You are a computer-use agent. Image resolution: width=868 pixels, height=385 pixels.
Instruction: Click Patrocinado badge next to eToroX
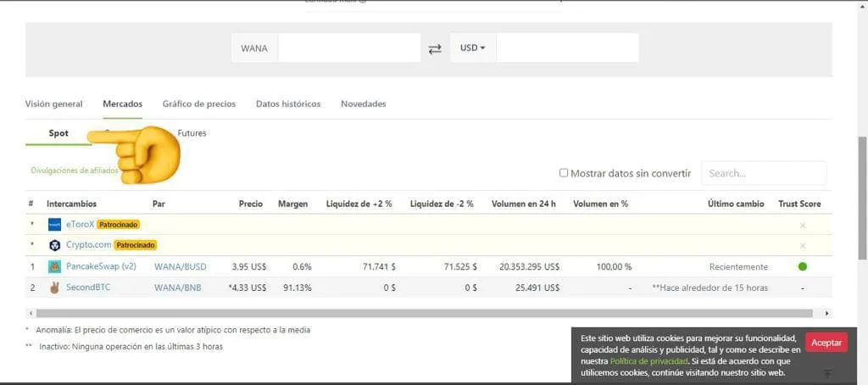click(118, 225)
